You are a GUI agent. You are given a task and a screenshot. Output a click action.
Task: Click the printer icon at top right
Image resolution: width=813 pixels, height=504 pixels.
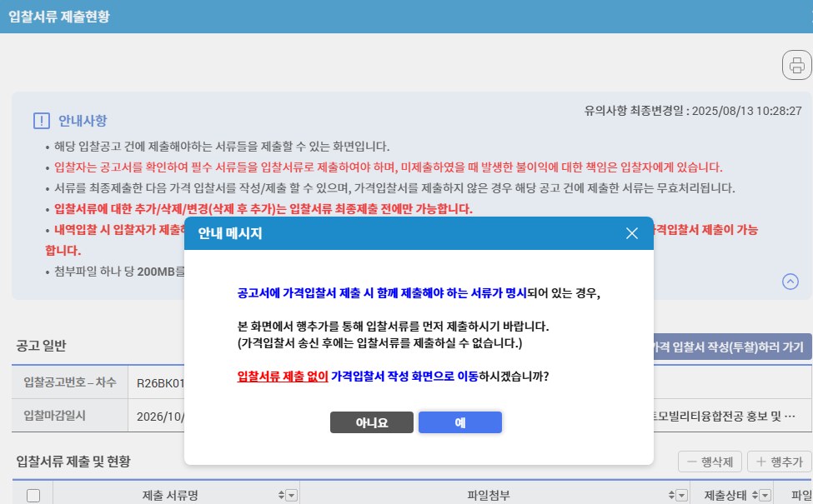(x=797, y=65)
